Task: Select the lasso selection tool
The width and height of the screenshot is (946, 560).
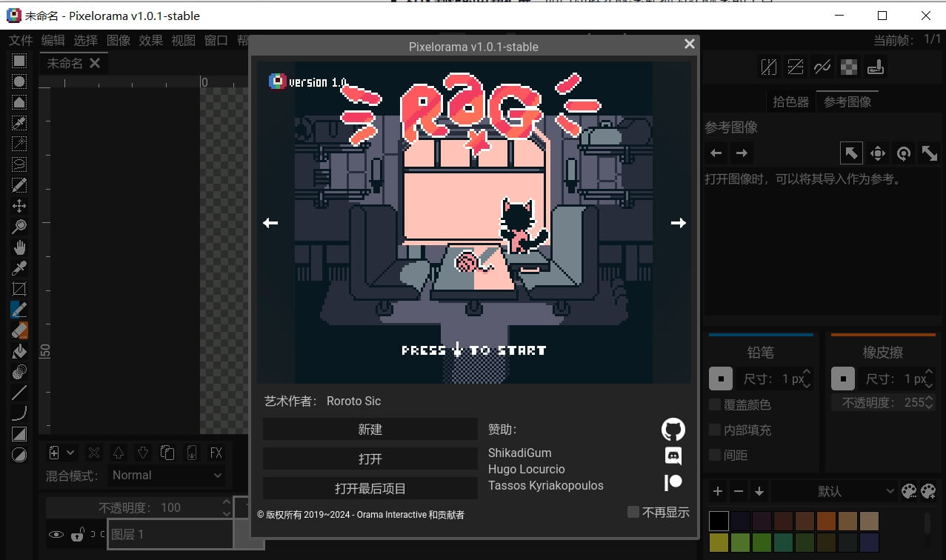Action: [x=19, y=164]
